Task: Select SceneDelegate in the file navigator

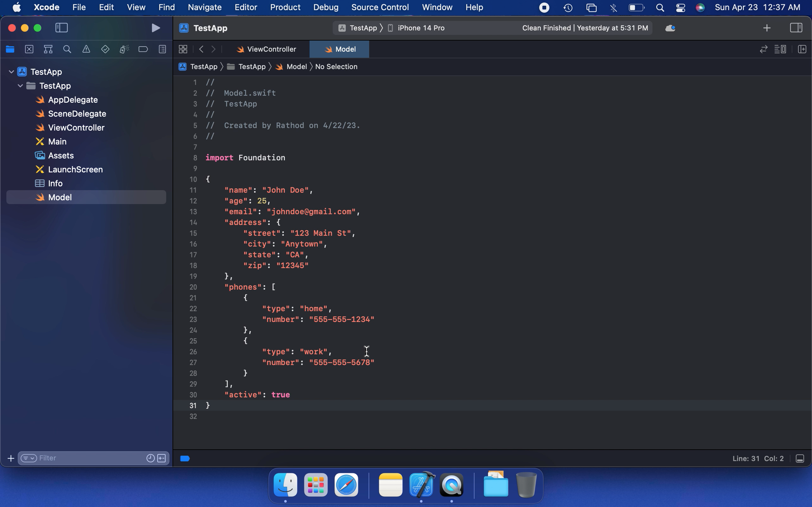Action: pyautogui.click(x=77, y=114)
